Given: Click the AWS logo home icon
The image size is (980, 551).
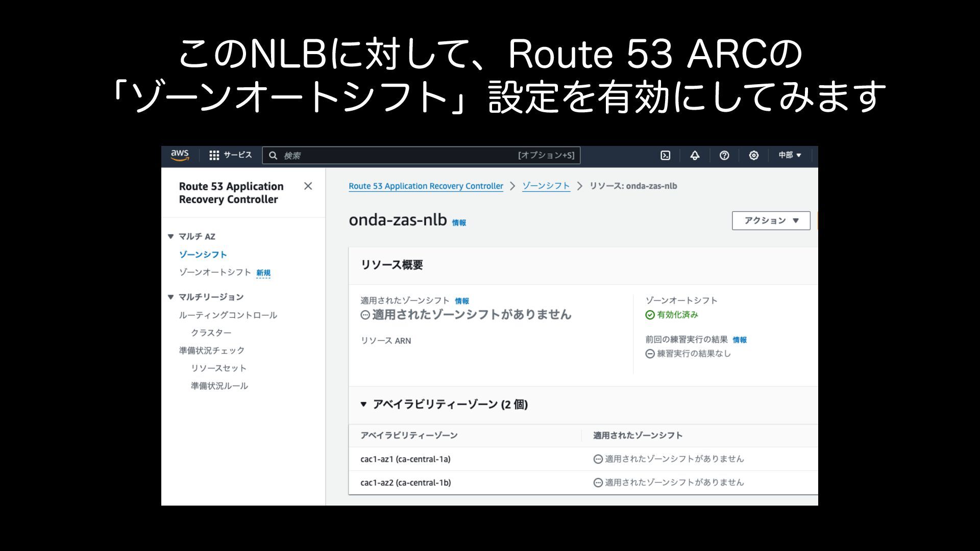Looking at the screenshot, I should click(180, 155).
